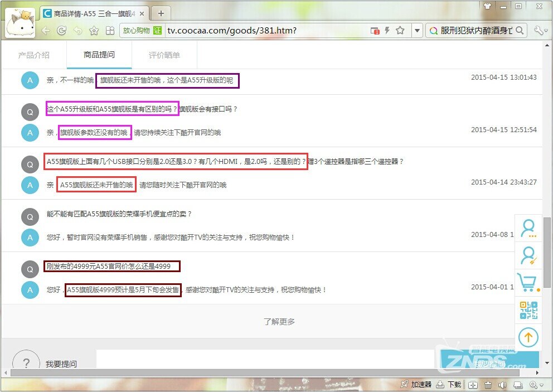Click the search box with 服刑犯 text

tap(476, 31)
